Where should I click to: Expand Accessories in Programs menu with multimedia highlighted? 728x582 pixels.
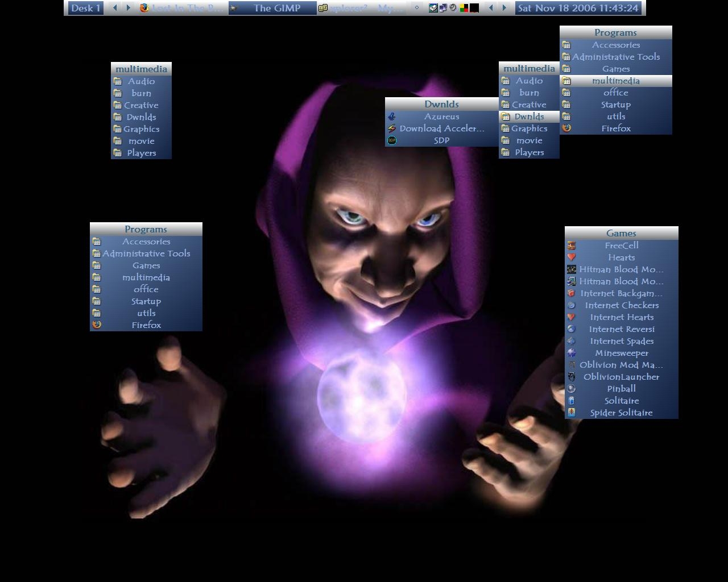616,45
